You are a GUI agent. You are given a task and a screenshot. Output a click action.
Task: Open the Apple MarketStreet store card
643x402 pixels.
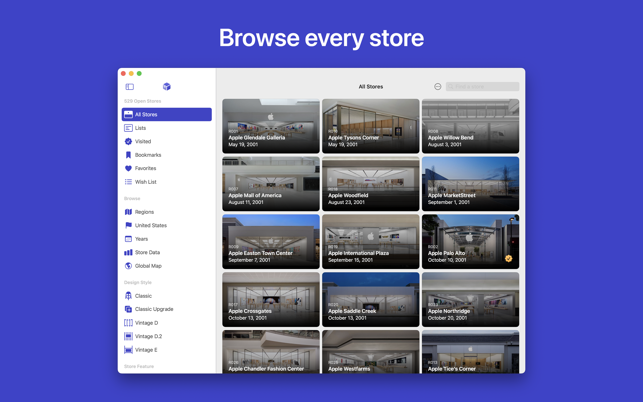pyautogui.click(x=470, y=184)
